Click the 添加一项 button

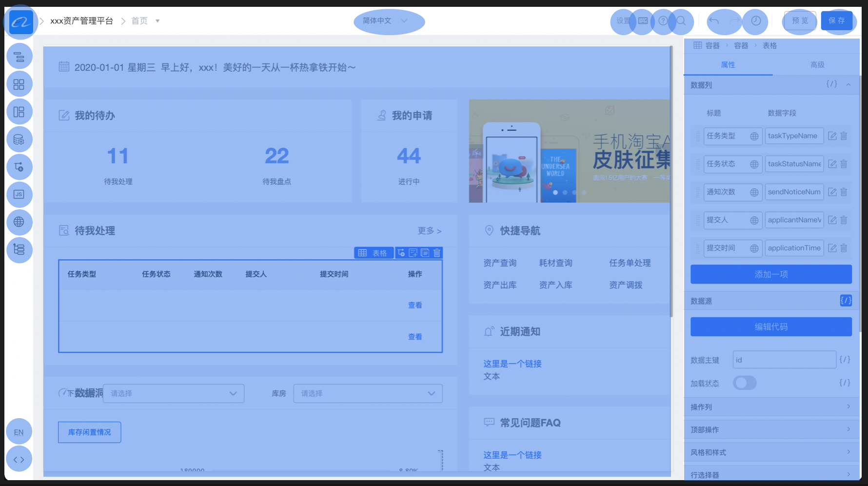771,274
